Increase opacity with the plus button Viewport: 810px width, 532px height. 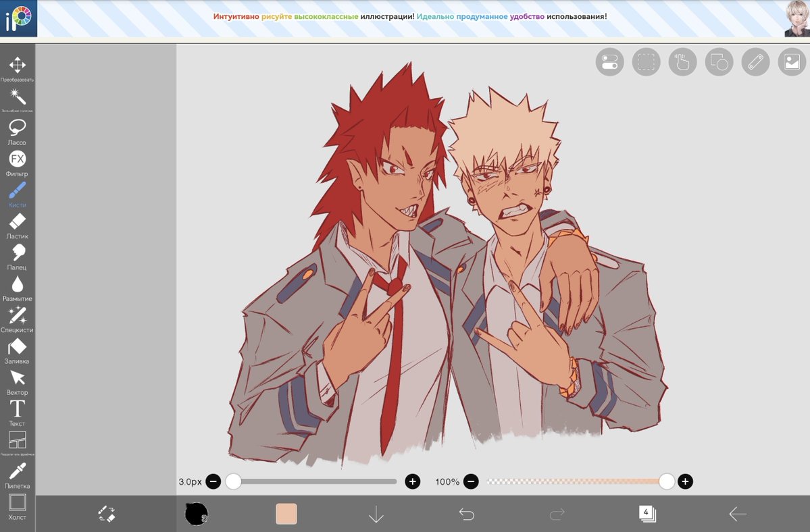pyautogui.click(x=685, y=481)
